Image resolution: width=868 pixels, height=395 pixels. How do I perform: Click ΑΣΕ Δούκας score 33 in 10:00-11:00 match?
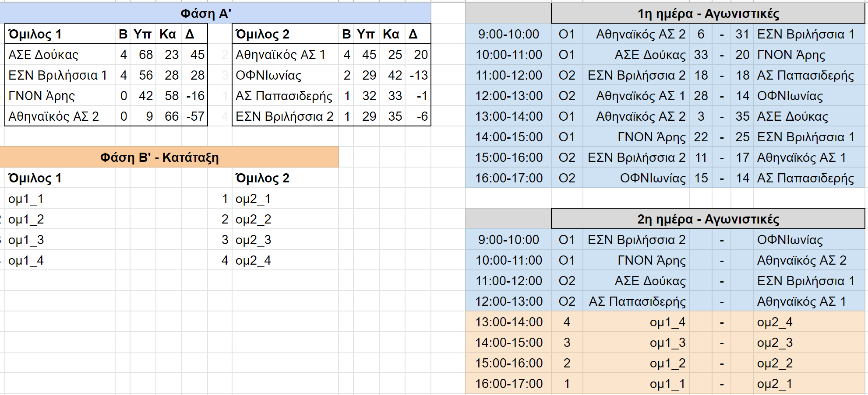[x=701, y=55]
